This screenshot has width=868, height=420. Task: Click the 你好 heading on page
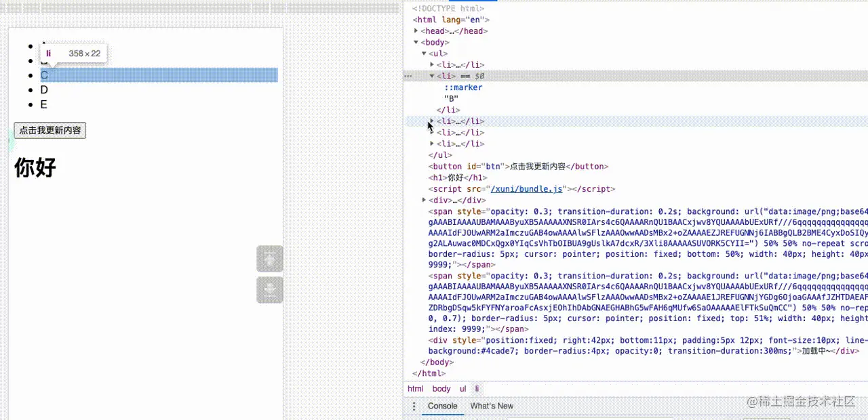click(x=35, y=167)
